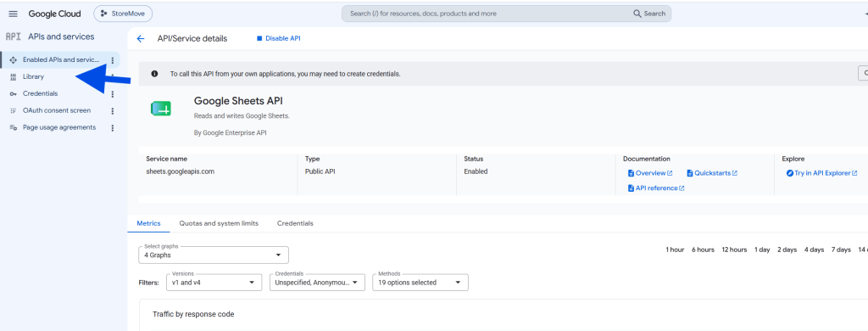Screen dimensions: 868x331
Task: Open the Quickstarts documentation link
Action: click(x=712, y=173)
